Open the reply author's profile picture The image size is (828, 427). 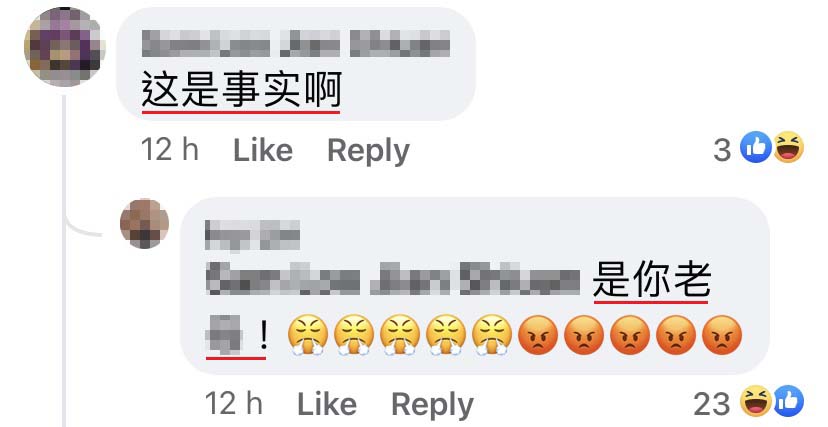pyautogui.click(x=144, y=224)
